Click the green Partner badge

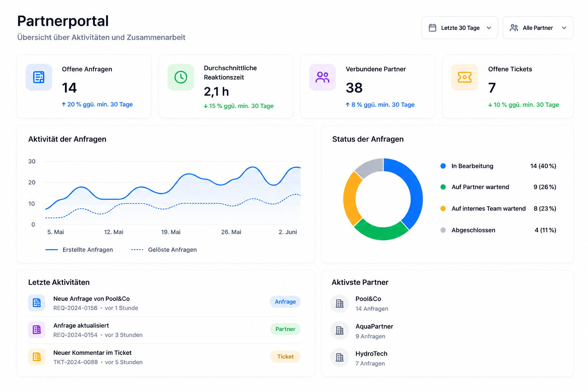[285, 329]
